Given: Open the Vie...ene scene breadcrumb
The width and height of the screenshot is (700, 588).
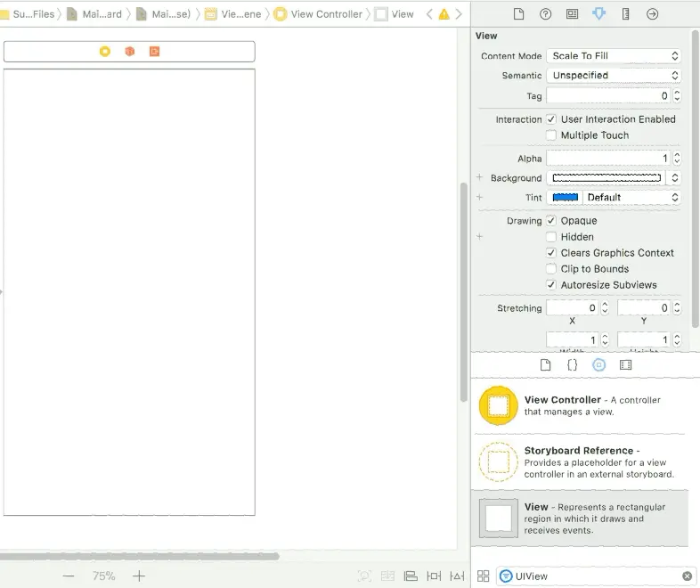Looking at the screenshot, I should point(232,14).
